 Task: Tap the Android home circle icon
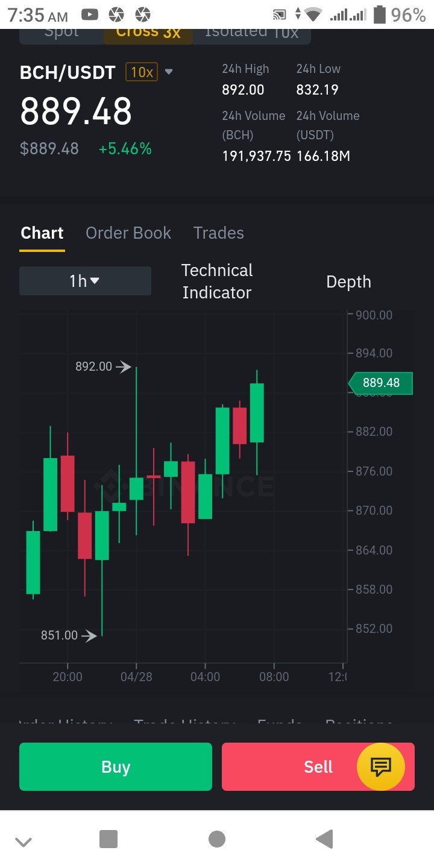pyautogui.click(x=217, y=839)
